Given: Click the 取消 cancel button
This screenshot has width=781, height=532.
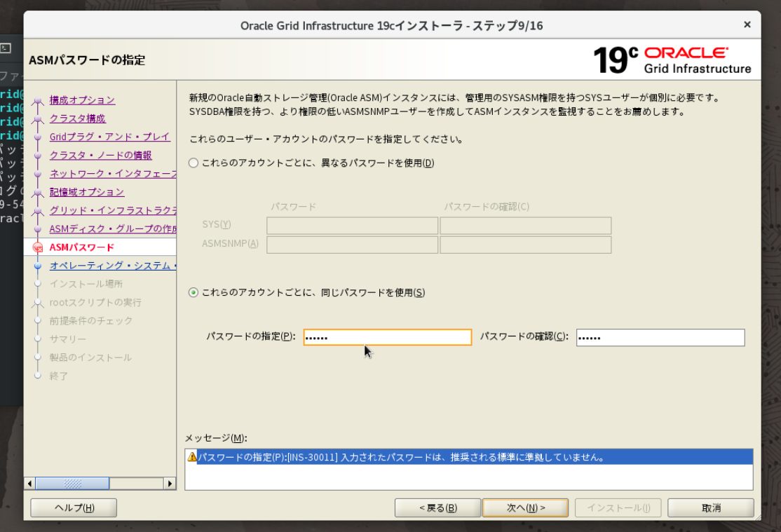Looking at the screenshot, I should click(x=711, y=507).
